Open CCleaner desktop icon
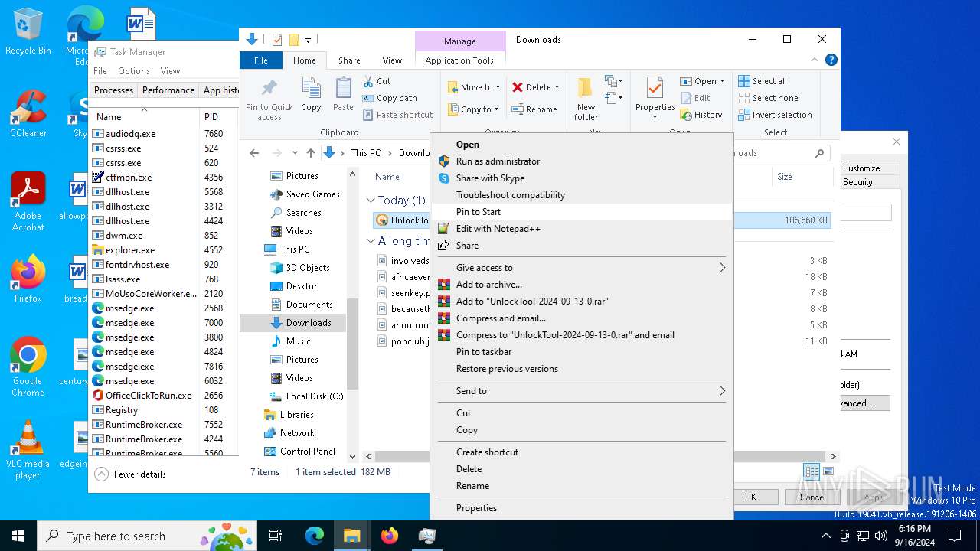980x551 pixels. [28, 113]
